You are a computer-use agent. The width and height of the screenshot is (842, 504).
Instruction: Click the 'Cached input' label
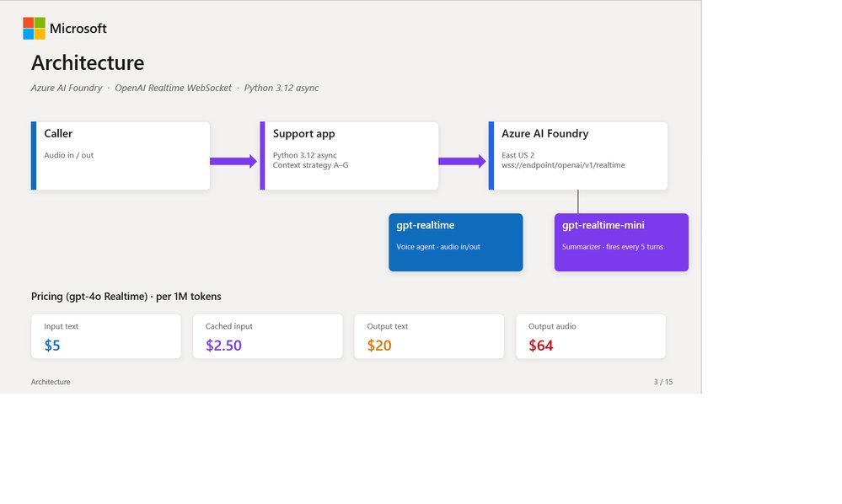click(x=228, y=326)
